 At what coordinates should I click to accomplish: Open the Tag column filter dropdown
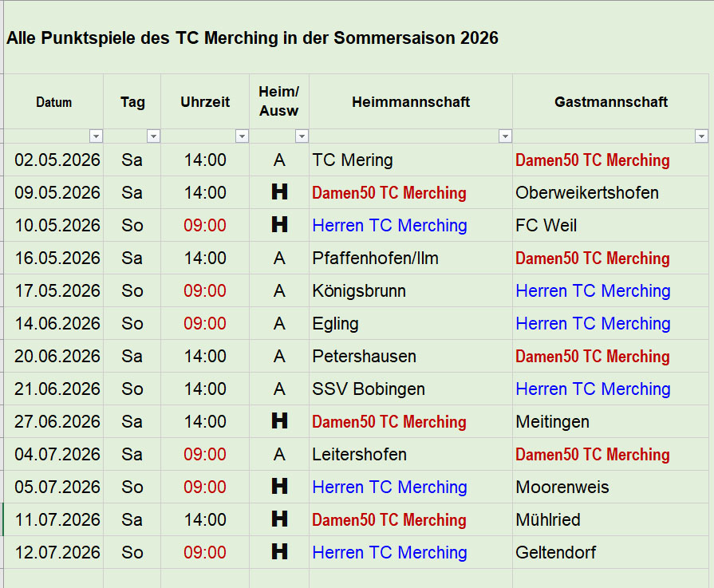153,136
